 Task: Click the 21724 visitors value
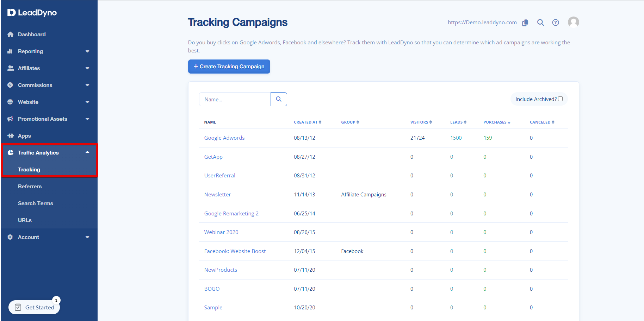[x=417, y=138]
